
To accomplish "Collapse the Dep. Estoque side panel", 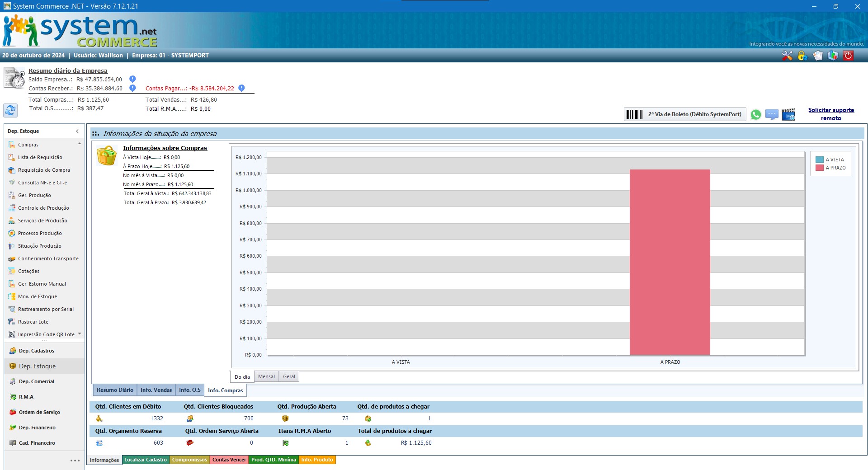I will tap(77, 131).
